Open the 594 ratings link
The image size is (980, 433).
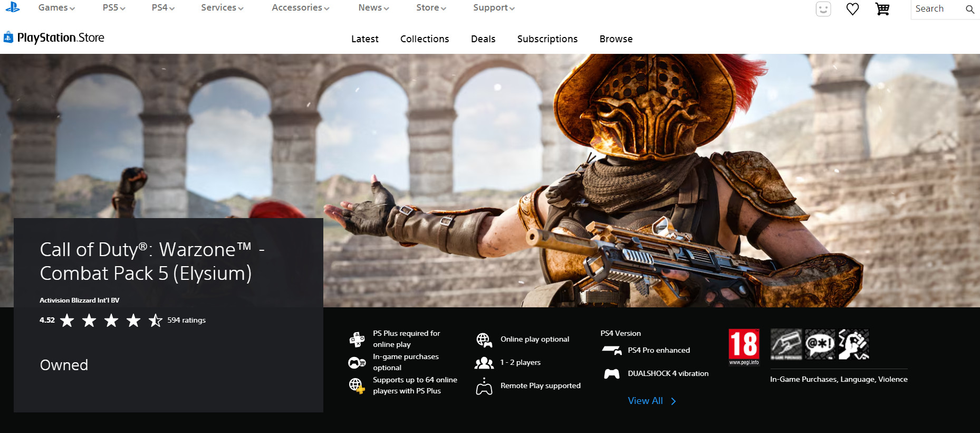[186, 320]
